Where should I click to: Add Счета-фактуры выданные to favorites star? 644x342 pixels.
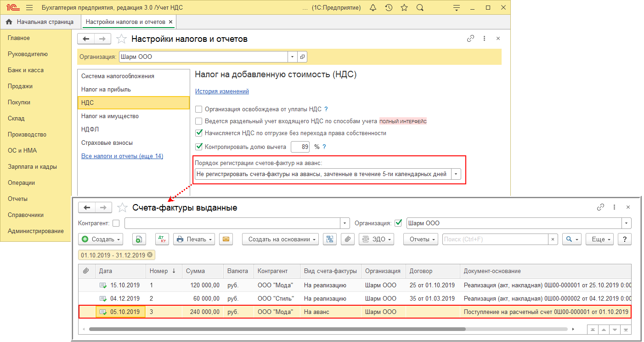(x=122, y=208)
